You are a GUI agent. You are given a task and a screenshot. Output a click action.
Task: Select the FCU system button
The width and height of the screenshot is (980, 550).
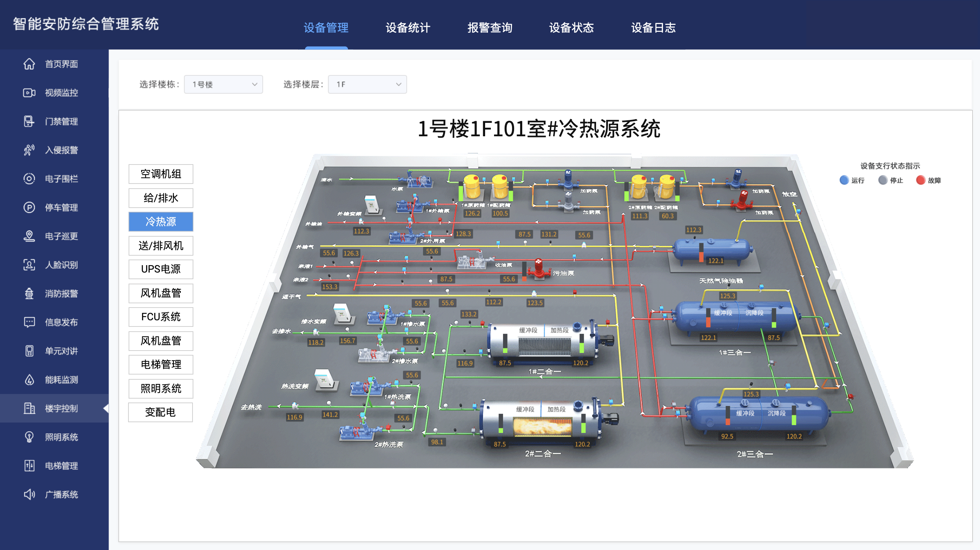[x=161, y=317]
